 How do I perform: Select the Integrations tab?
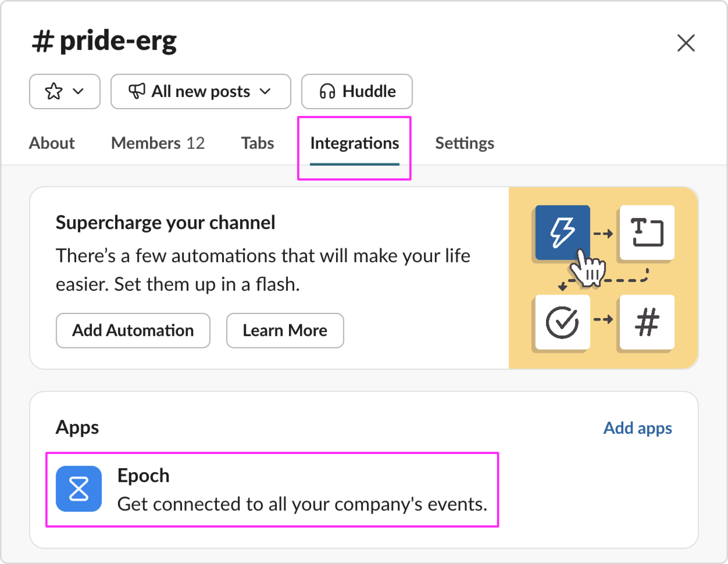coord(354,143)
